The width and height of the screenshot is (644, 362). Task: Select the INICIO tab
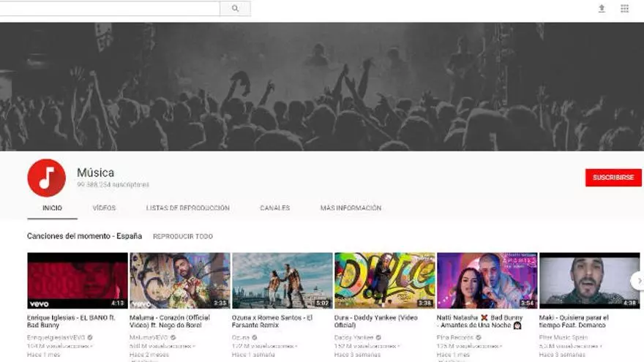[52, 208]
